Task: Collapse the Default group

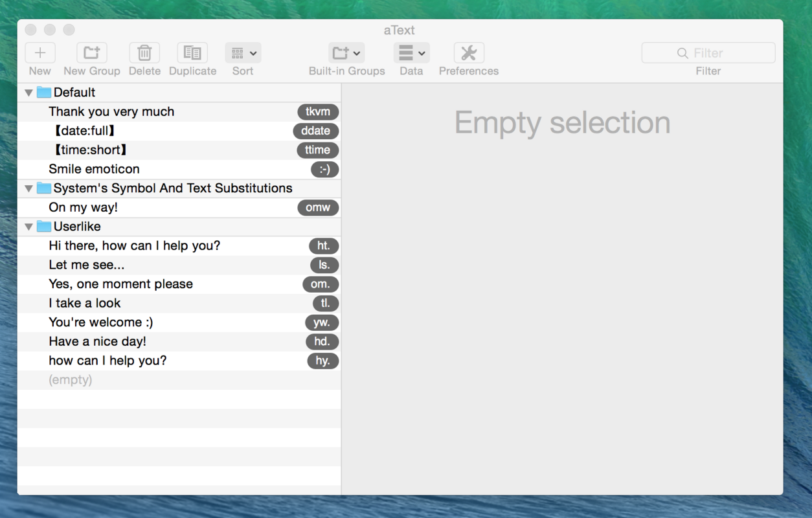Action: [x=28, y=92]
